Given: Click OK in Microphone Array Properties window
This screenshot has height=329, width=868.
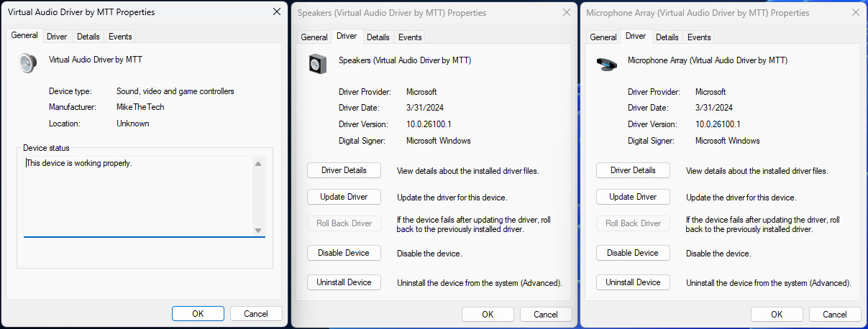Looking at the screenshot, I should coord(777,315).
